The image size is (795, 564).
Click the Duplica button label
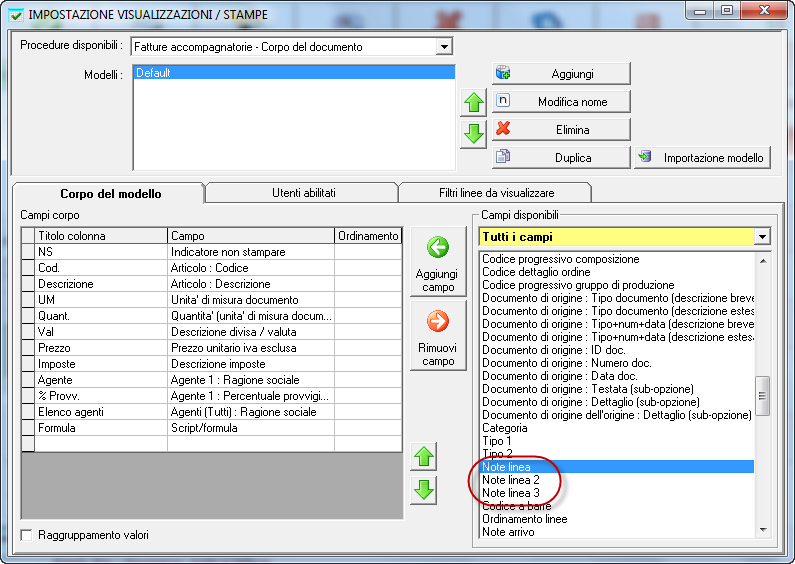[573, 158]
